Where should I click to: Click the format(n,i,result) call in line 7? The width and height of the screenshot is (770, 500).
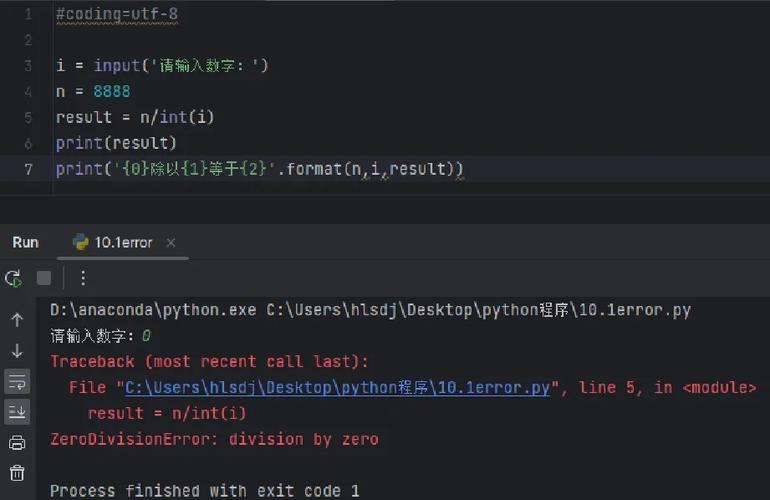tap(375, 169)
